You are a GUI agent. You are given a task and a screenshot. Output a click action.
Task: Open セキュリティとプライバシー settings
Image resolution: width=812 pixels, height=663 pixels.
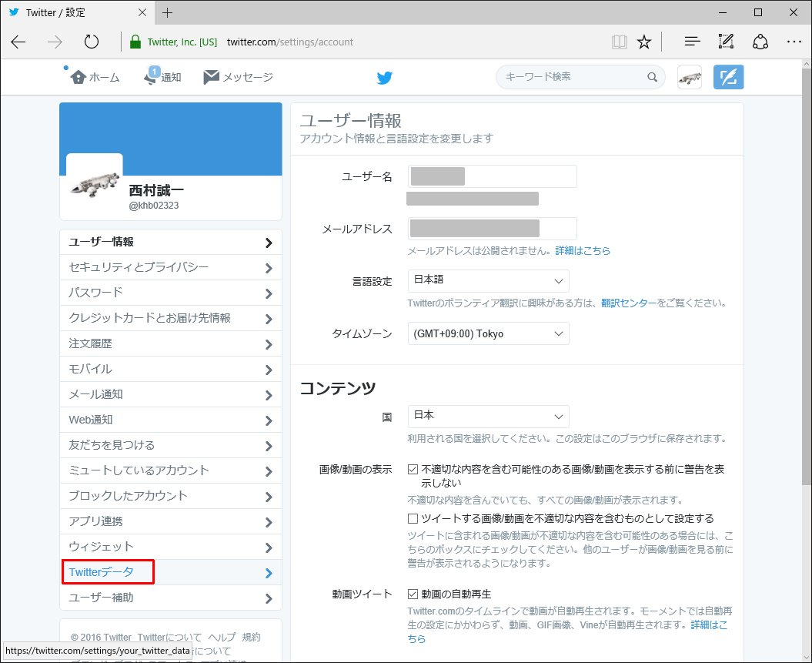[171, 267]
